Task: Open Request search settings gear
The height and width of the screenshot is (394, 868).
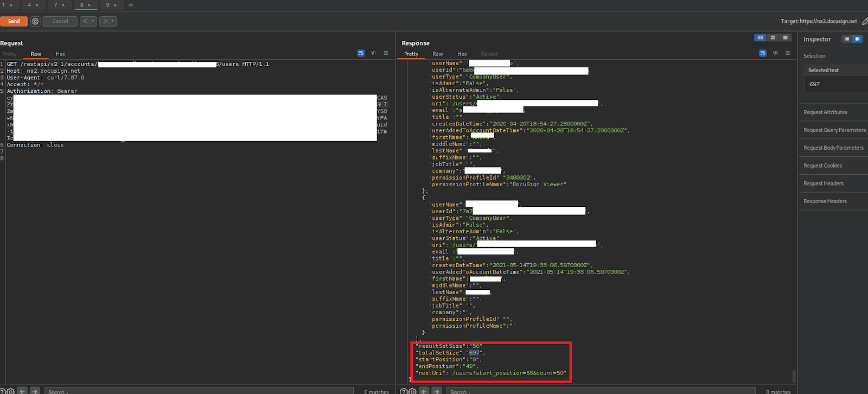Action: tap(10, 391)
